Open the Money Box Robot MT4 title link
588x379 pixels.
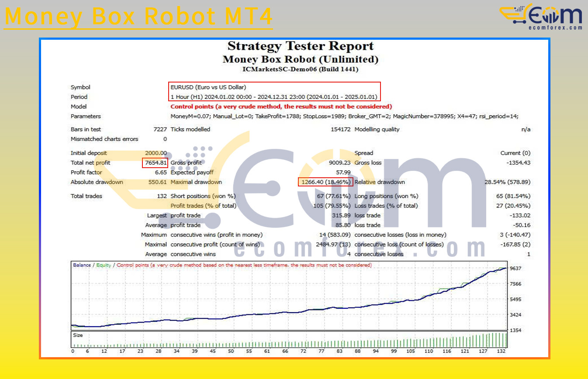point(138,16)
